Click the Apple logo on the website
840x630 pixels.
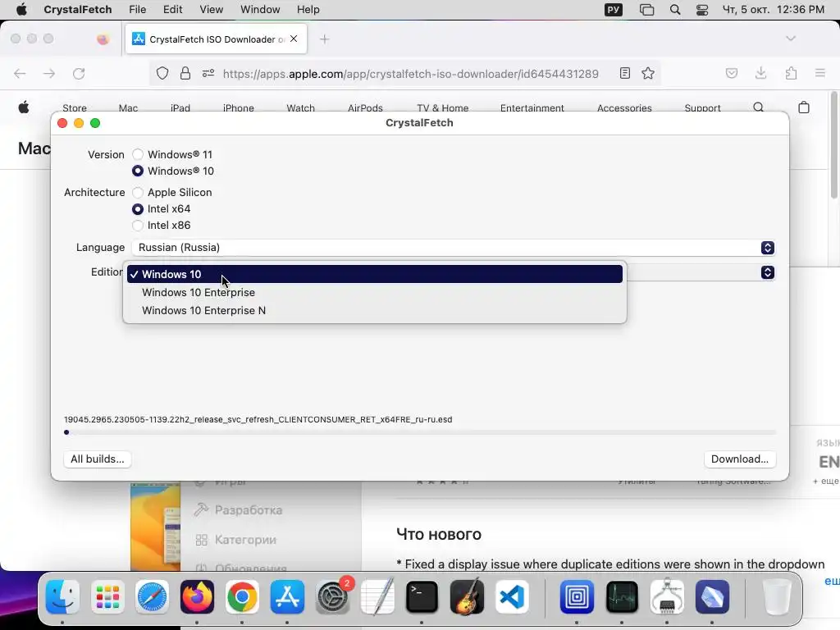click(x=24, y=107)
